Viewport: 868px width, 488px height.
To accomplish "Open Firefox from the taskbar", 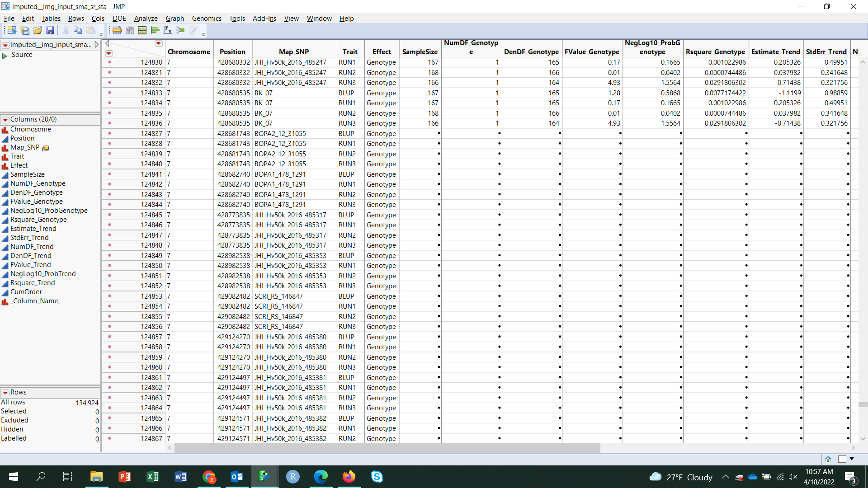I will pos(349,477).
